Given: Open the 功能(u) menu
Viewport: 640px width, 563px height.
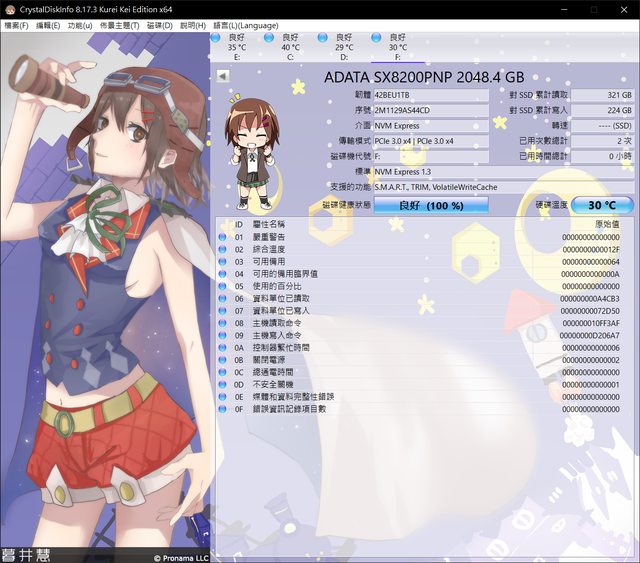Looking at the screenshot, I should pos(80,24).
